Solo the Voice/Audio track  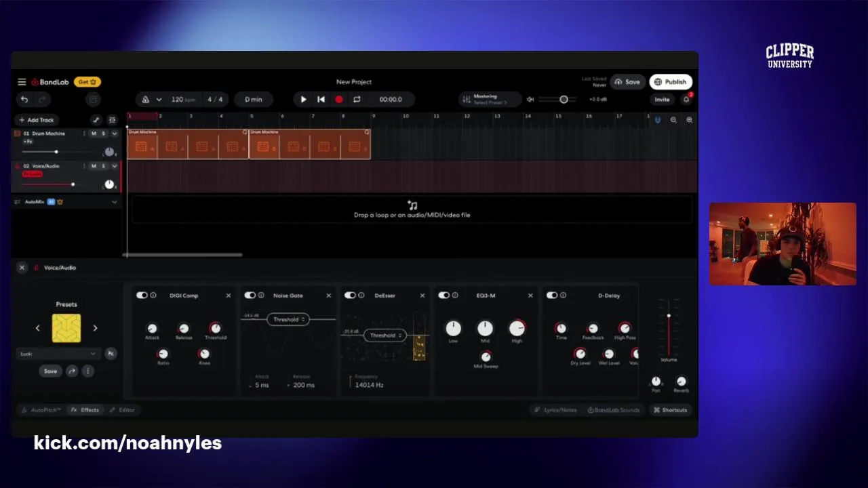tap(103, 166)
